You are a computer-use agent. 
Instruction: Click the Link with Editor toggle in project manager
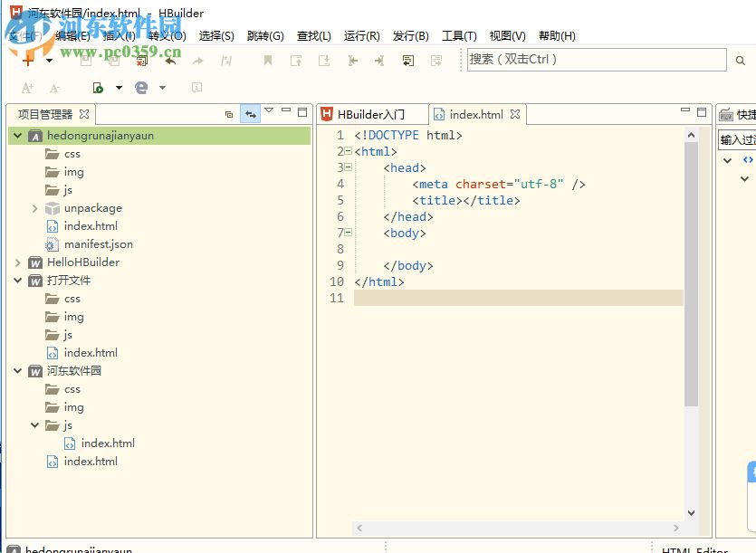coord(250,114)
